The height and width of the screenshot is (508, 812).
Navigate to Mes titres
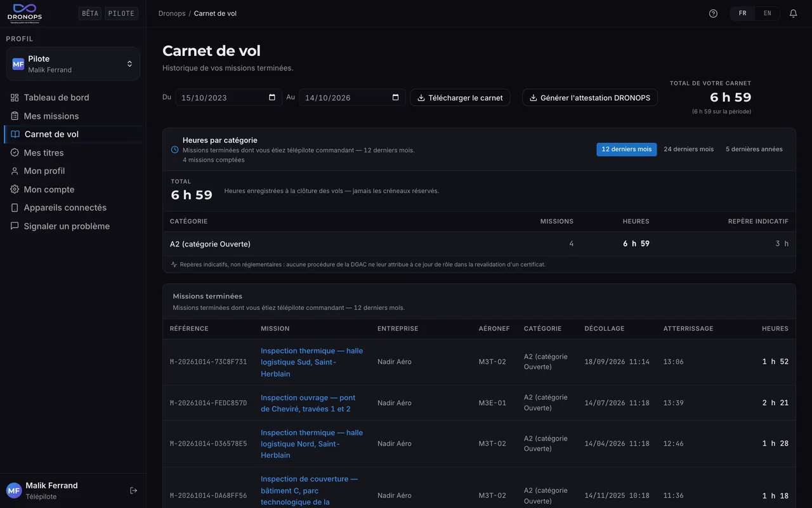pyautogui.click(x=73, y=152)
